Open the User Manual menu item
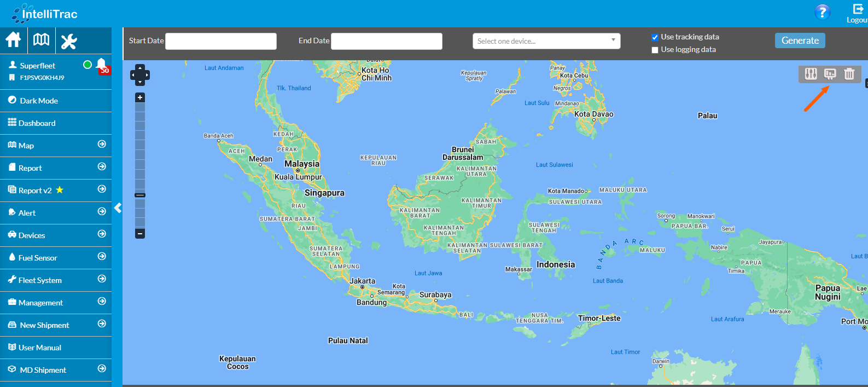 coord(39,348)
